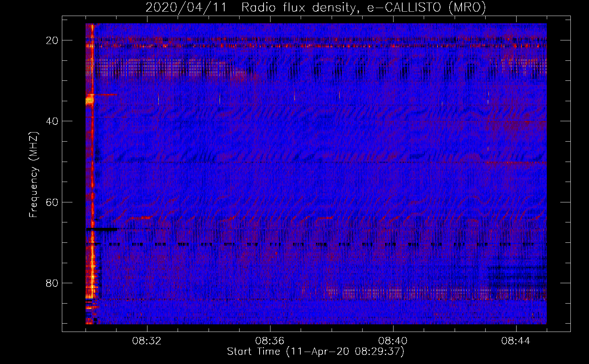Click the 08:44 time tick label
Screen dimensions: 589x364
coord(516,341)
